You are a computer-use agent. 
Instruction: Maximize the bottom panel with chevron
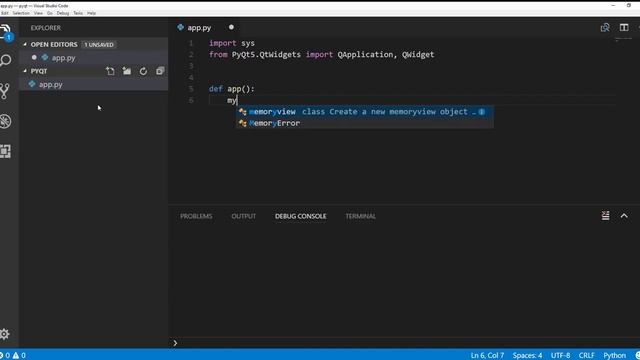pos(624,216)
